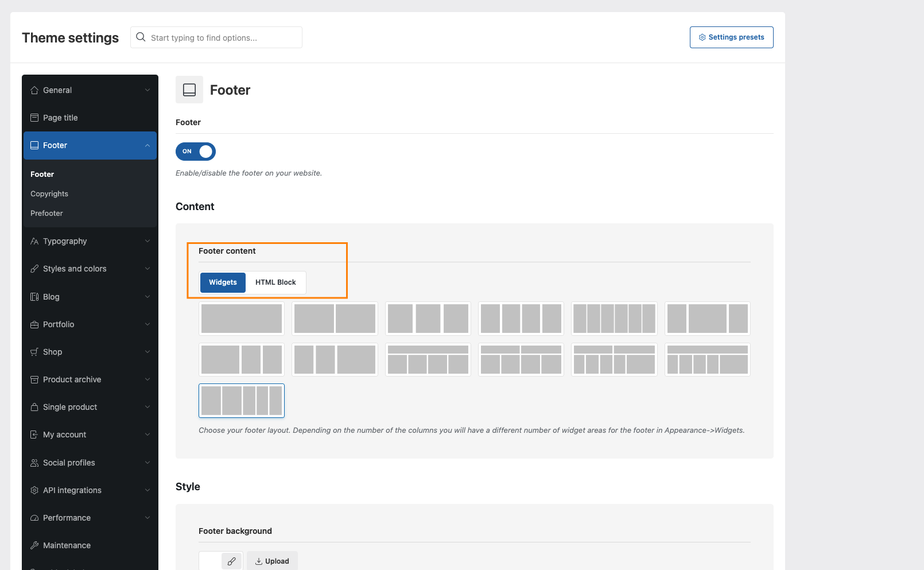Image resolution: width=924 pixels, height=570 pixels.
Task: Click the My account icon
Action: [34, 435]
